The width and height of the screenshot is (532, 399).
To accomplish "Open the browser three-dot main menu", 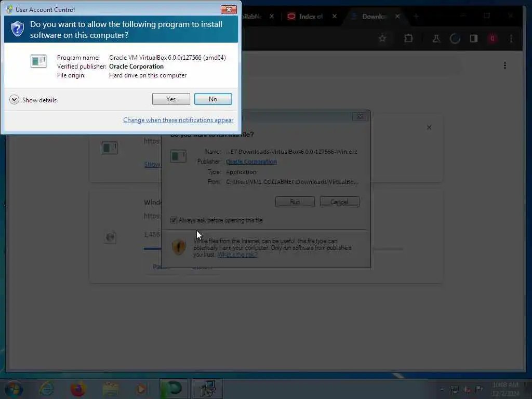I will pyautogui.click(x=511, y=38).
